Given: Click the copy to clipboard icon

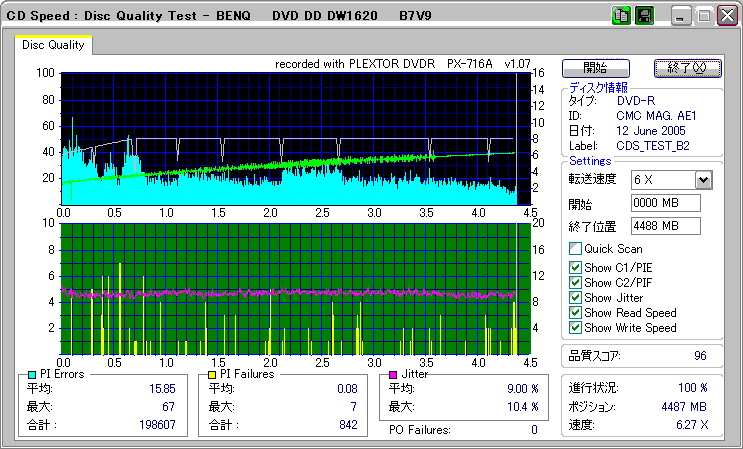Looking at the screenshot, I should 621,15.
